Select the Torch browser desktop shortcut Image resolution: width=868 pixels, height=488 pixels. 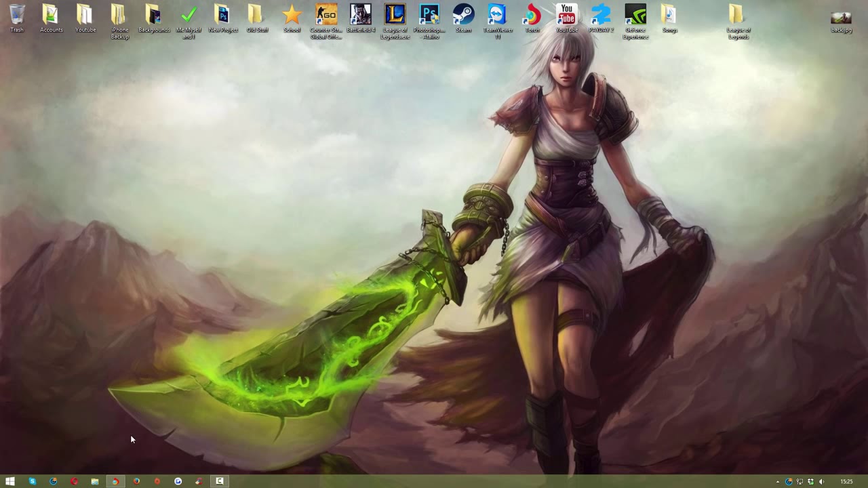coord(532,18)
